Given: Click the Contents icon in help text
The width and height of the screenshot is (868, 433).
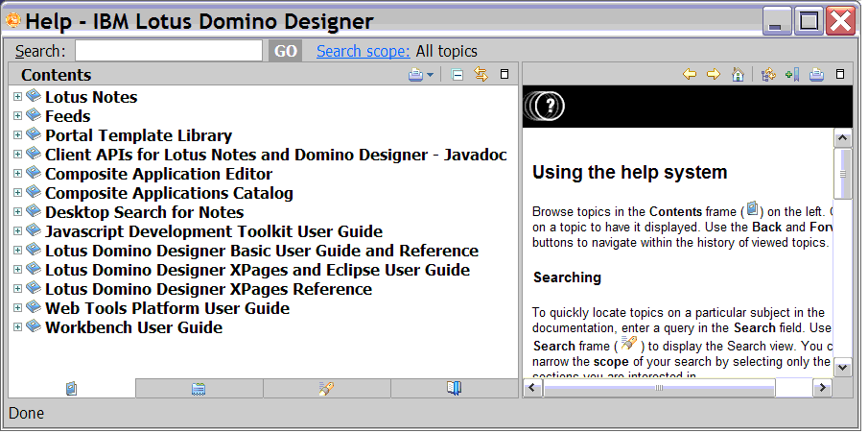Looking at the screenshot, I should click(752, 209).
